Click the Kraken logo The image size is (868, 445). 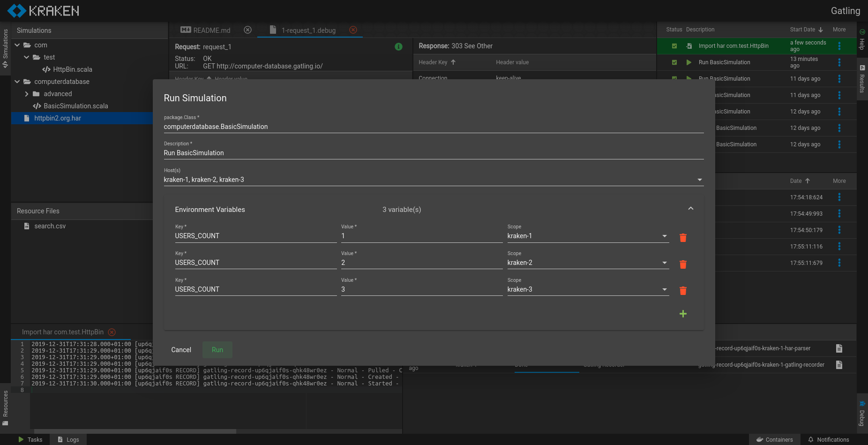click(42, 11)
